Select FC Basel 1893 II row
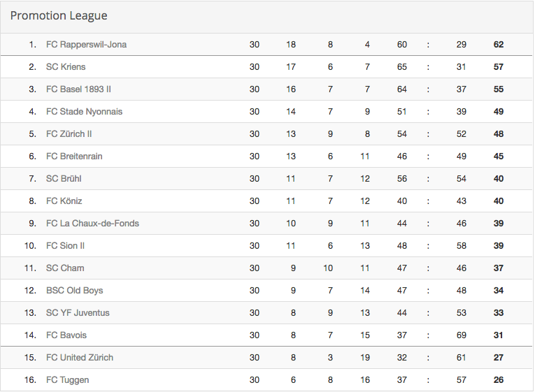 pyautogui.click(x=266, y=89)
